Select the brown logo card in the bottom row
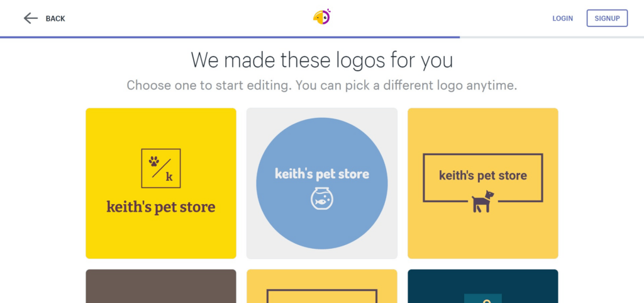 click(161, 287)
